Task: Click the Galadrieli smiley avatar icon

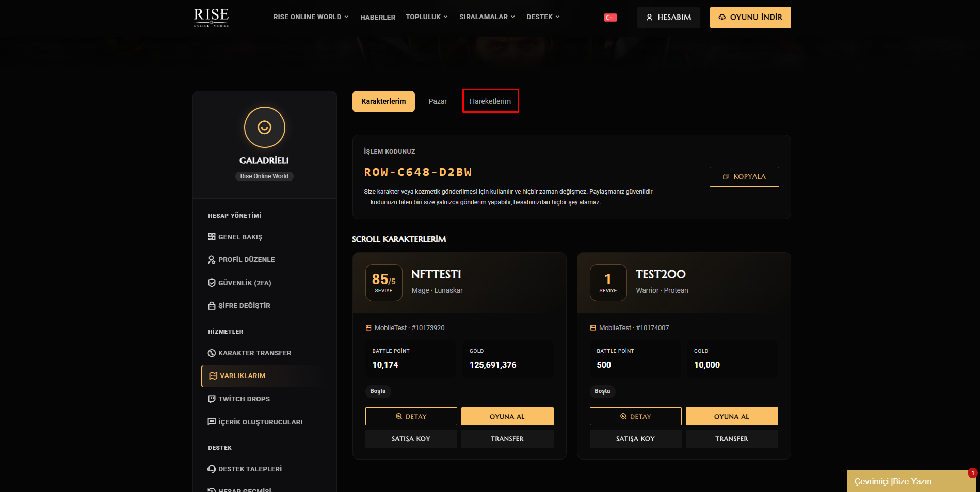Action: click(265, 127)
